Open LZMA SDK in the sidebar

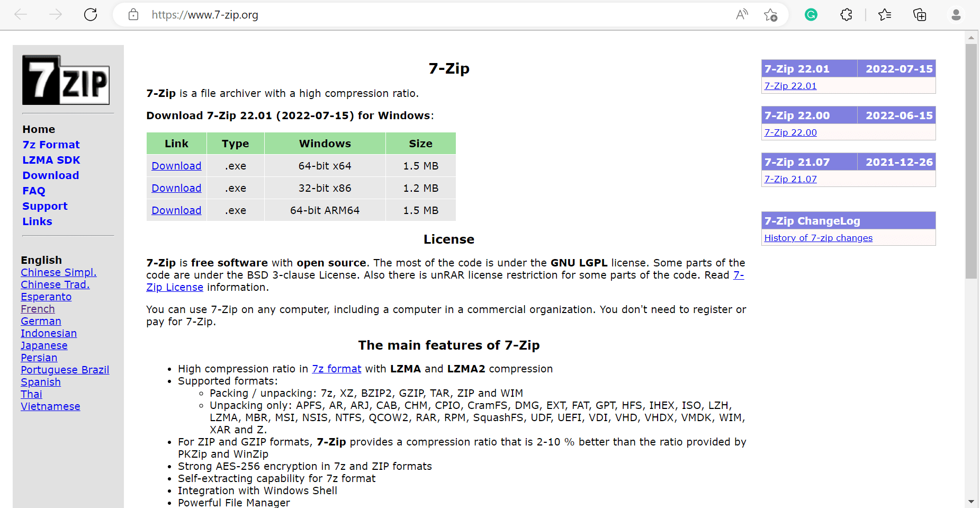(51, 160)
